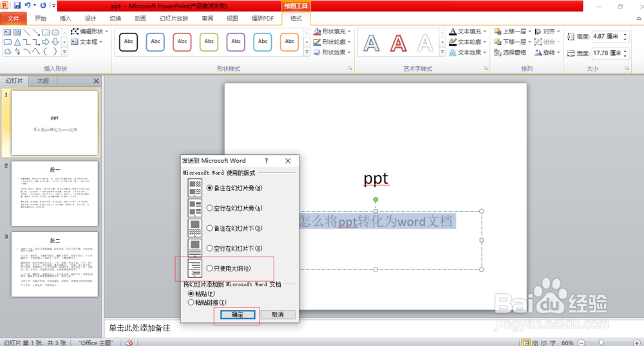644x346 pixels.
Task: Apply the green outline Abc shape style
Action: [209, 42]
